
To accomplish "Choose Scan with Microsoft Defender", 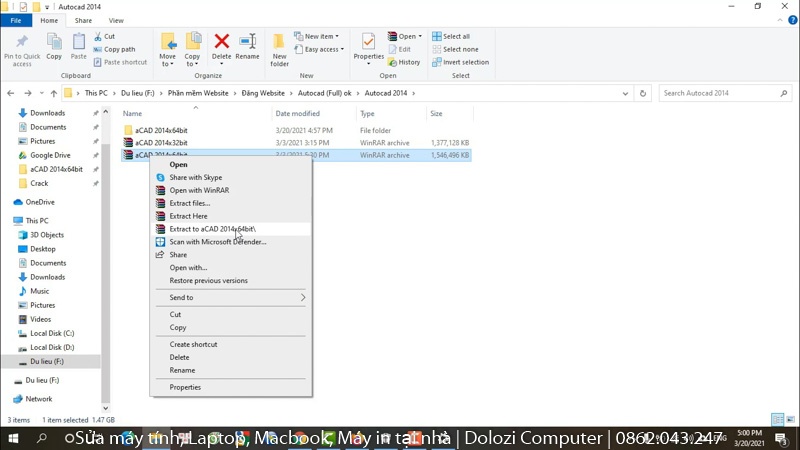I will click(x=217, y=242).
